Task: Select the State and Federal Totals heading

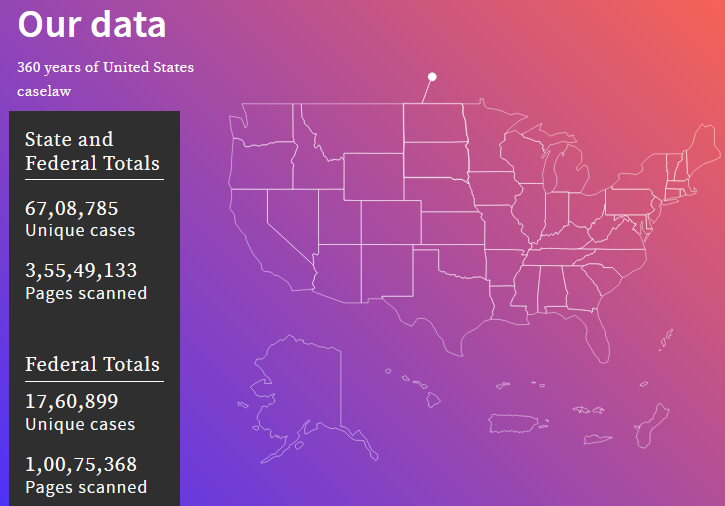Action: (x=92, y=151)
